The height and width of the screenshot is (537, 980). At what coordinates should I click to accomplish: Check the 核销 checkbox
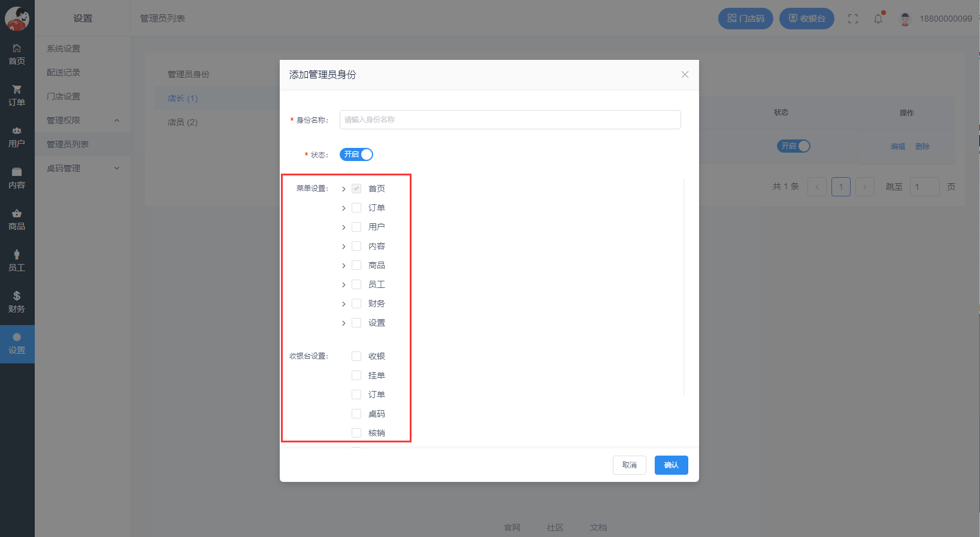click(x=356, y=433)
